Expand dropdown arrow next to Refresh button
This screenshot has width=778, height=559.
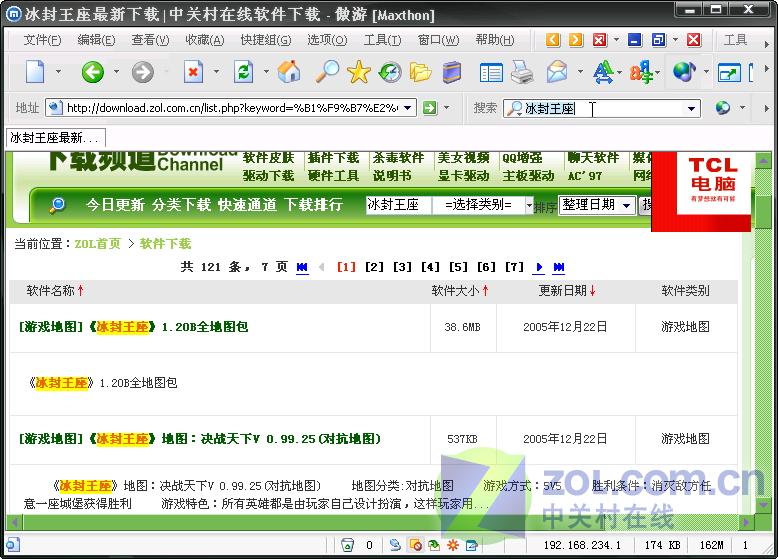[266, 72]
